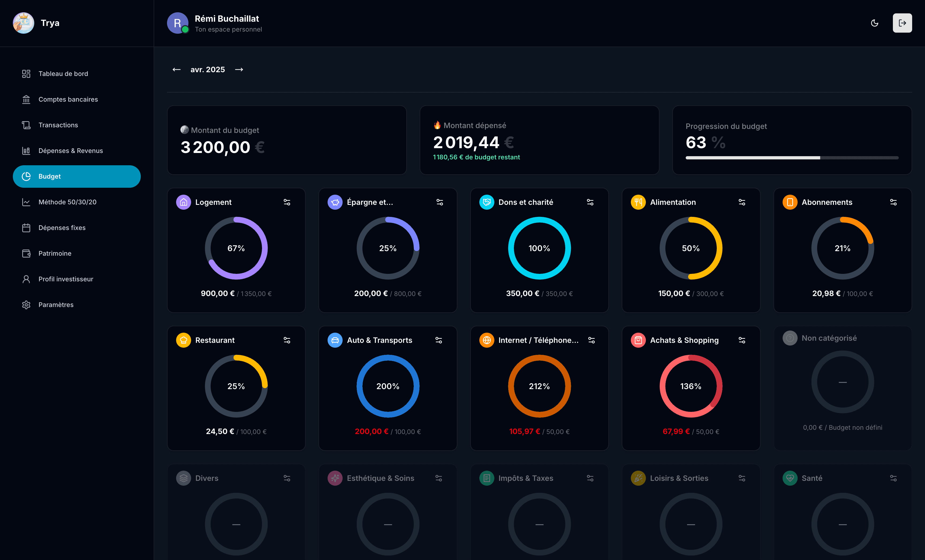Open the Restaurant budget settings icon
This screenshot has height=560, width=925.
pos(287,340)
